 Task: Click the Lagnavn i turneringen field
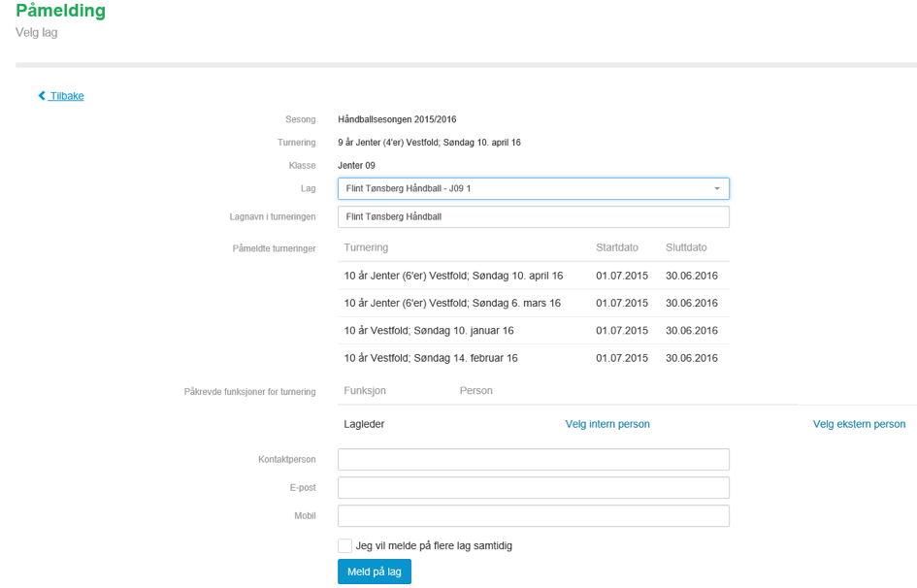[533, 216]
